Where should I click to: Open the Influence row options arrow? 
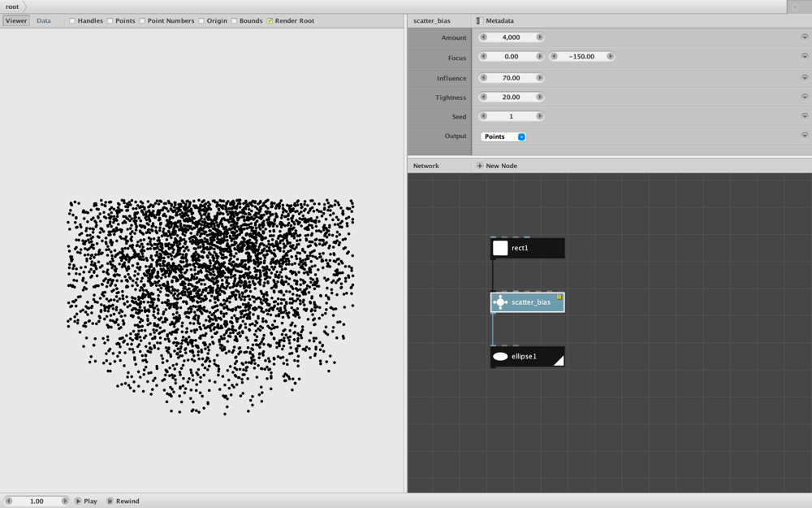(x=805, y=78)
